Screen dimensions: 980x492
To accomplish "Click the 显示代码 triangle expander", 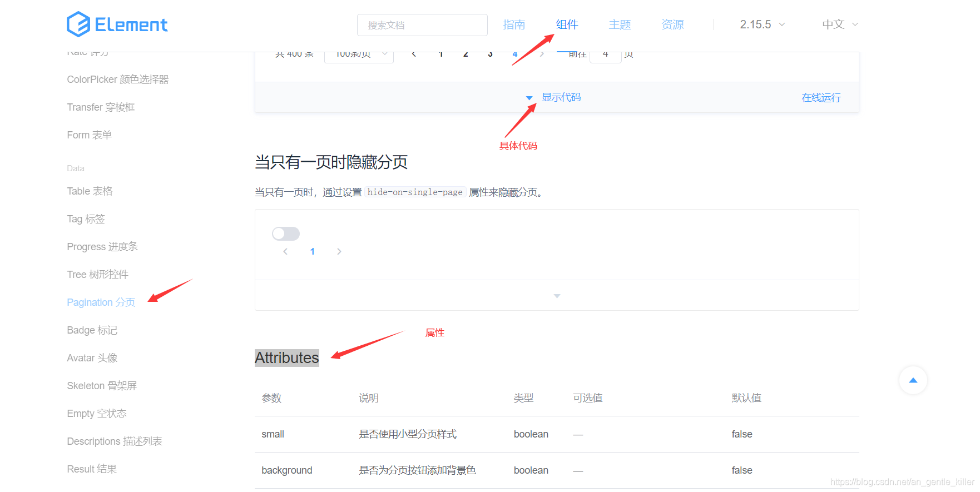I will coord(529,98).
